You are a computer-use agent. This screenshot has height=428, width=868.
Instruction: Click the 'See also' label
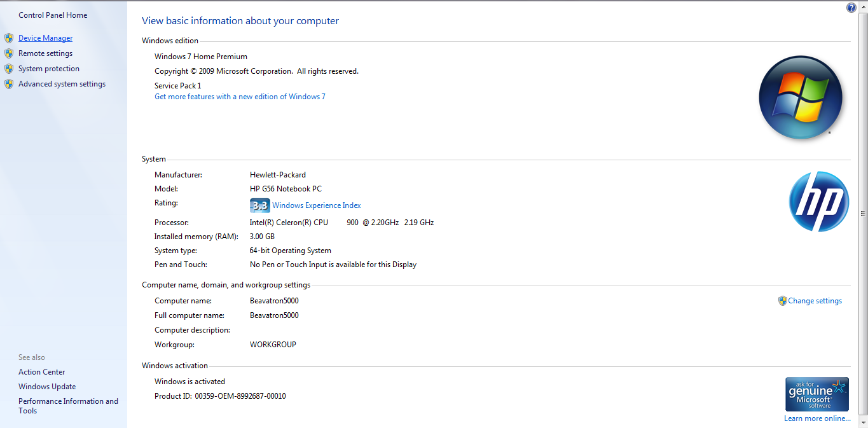pos(32,357)
